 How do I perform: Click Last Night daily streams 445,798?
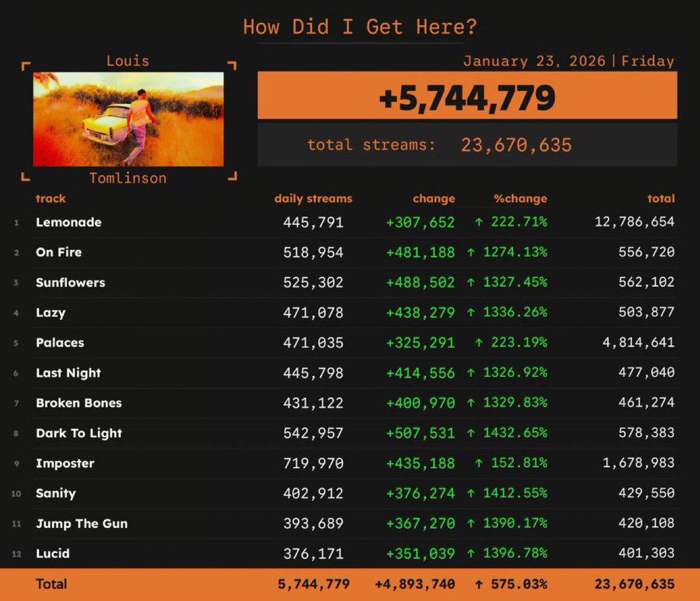point(313,373)
